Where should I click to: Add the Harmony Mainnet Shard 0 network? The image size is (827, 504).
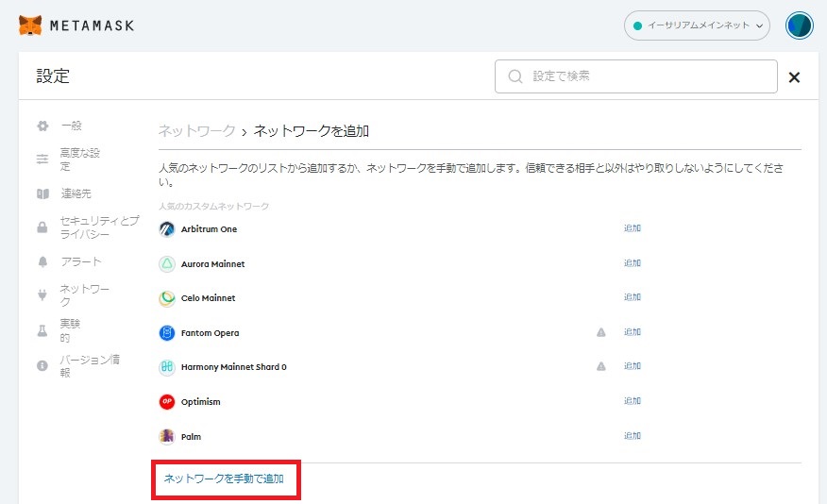633,366
